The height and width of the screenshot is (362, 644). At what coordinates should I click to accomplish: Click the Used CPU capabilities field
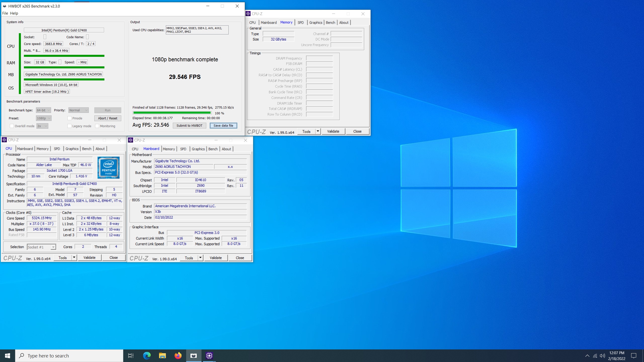[x=197, y=30]
